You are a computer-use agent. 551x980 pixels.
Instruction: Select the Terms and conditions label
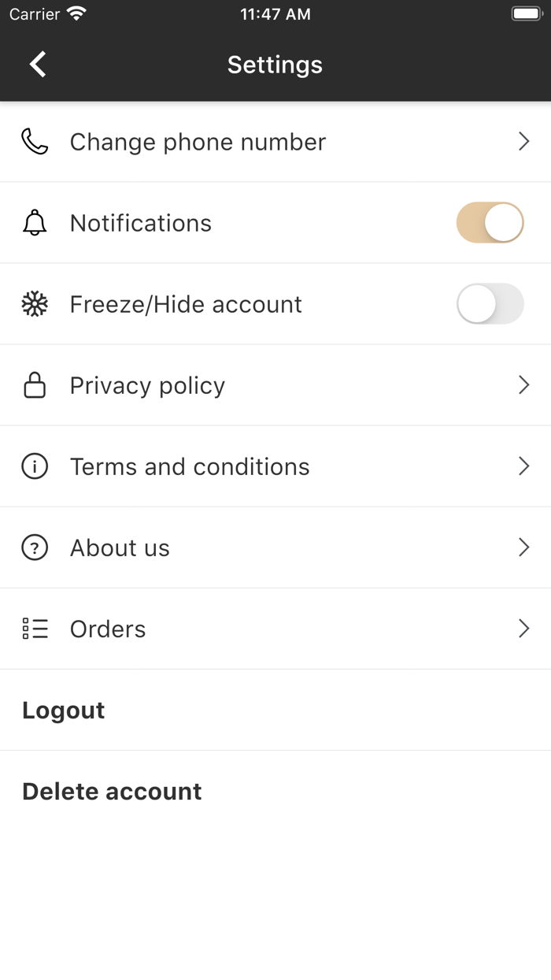pos(190,466)
